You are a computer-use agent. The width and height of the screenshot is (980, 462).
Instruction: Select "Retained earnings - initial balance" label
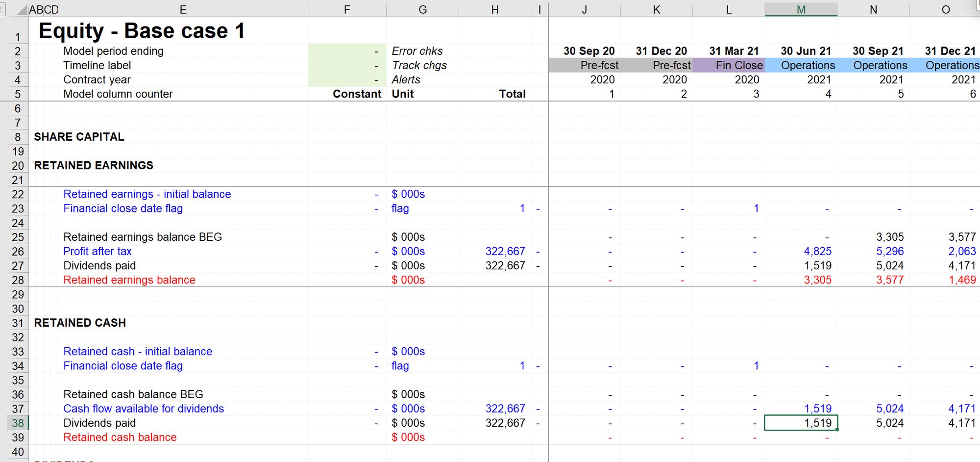tap(147, 194)
